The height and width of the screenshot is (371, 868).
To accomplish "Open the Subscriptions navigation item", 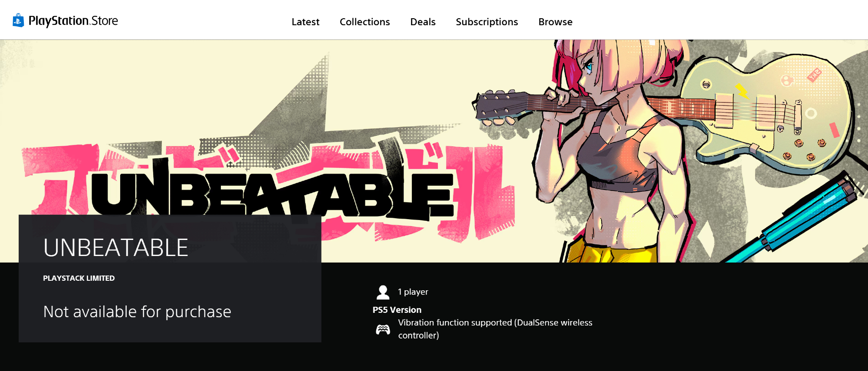I will point(487,22).
